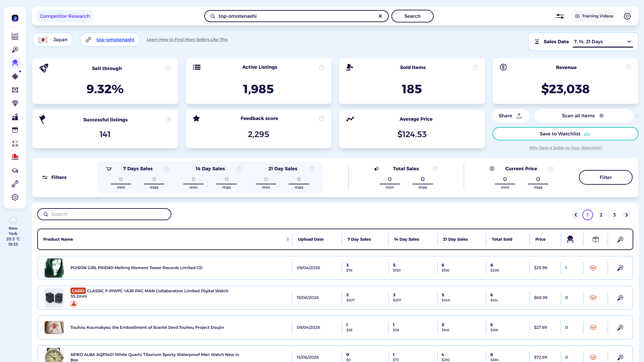Clear the top-omotenashi search text

(x=380, y=16)
